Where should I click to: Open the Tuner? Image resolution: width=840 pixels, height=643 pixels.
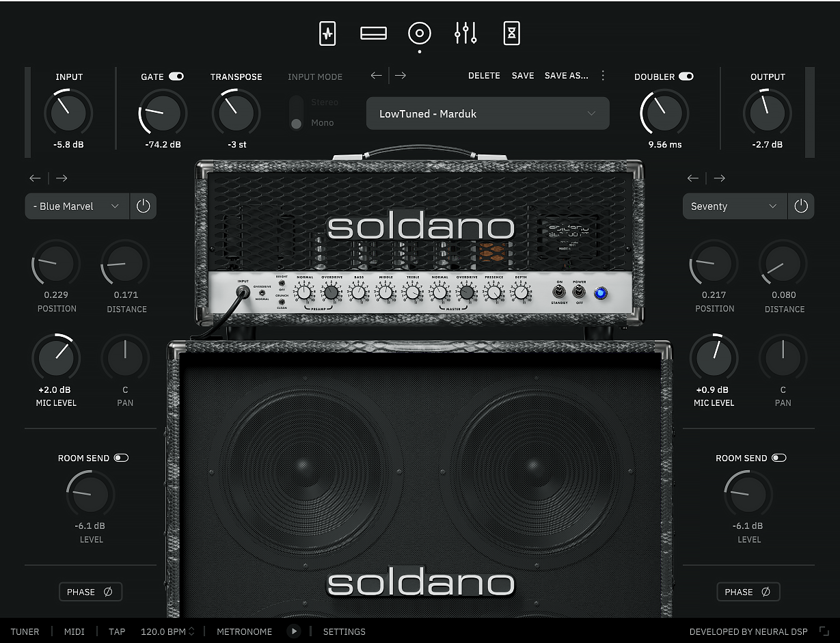(25, 631)
